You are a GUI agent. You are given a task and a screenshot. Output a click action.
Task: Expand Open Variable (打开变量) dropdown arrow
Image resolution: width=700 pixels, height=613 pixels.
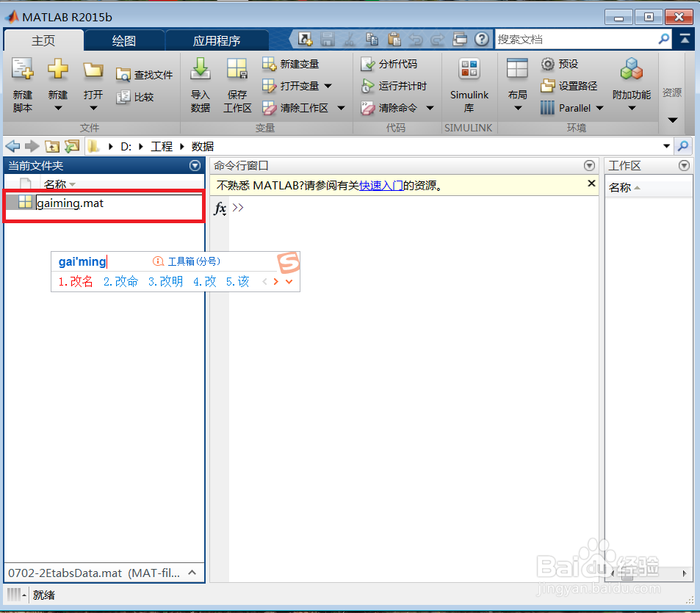(x=328, y=86)
